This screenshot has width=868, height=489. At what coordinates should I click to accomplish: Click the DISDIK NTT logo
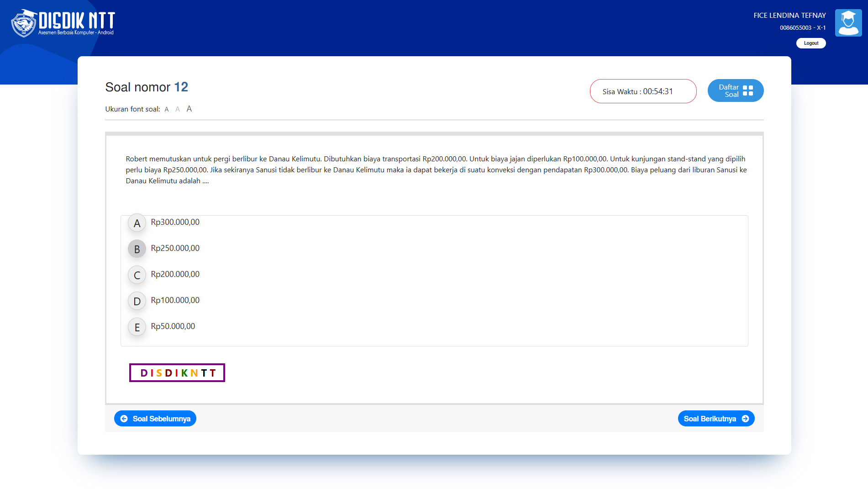[x=63, y=23]
